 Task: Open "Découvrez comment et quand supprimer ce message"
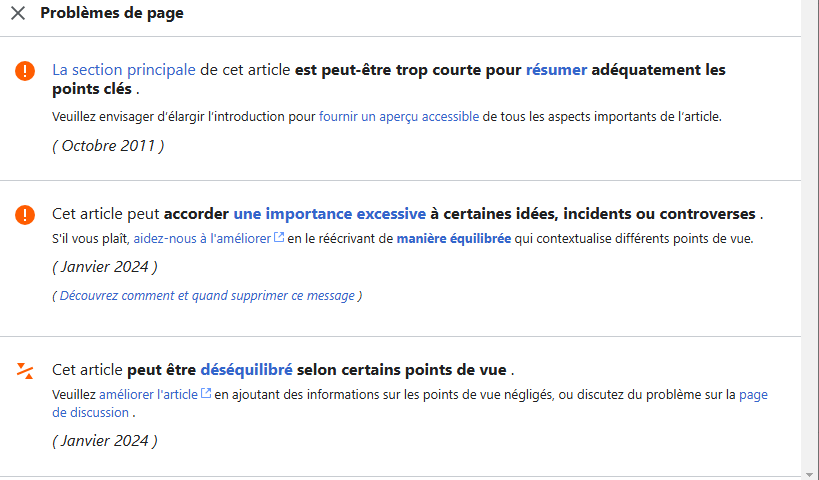coord(207,296)
